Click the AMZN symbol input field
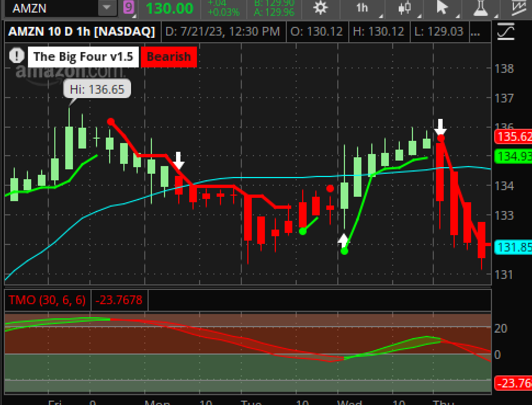Viewport: 532px width, 405px height. click(x=49, y=8)
